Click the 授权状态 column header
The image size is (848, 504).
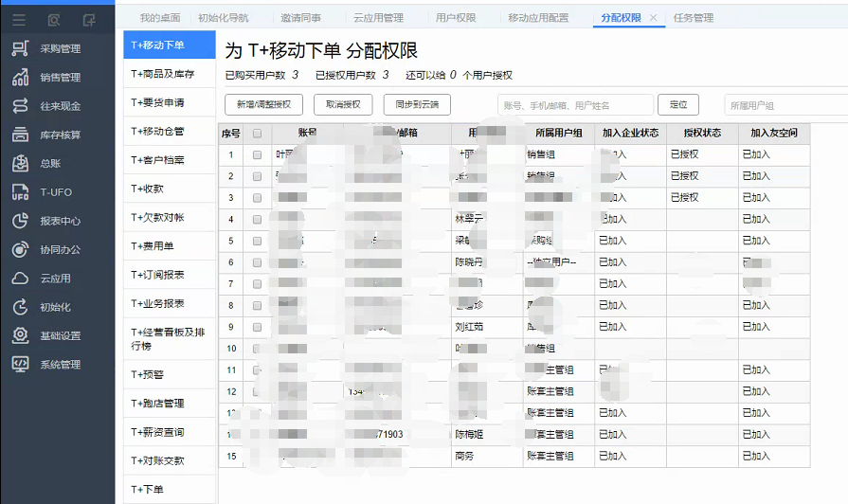point(702,133)
